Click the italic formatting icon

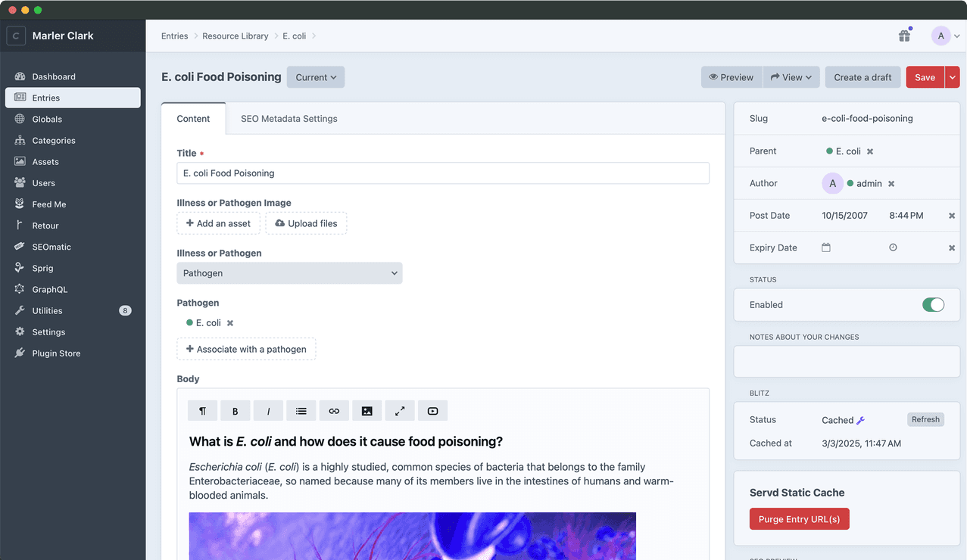[268, 411]
